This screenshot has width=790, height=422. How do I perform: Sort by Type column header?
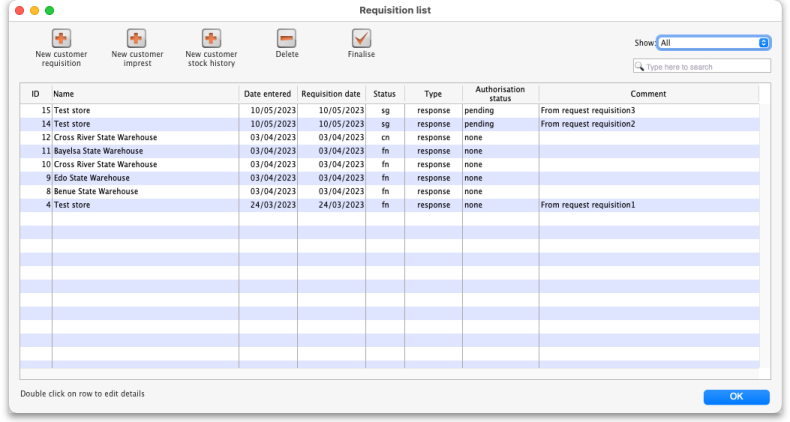(433, 94)
